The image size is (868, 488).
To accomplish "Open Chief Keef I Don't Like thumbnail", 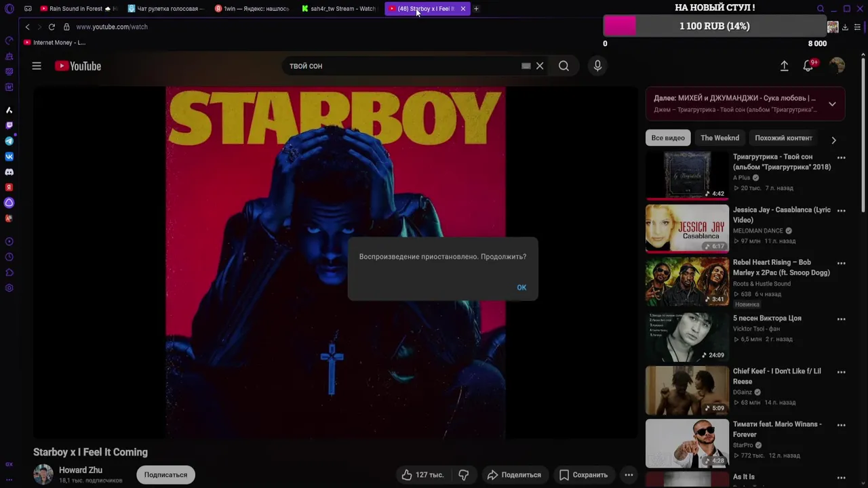I will [687, 390].
